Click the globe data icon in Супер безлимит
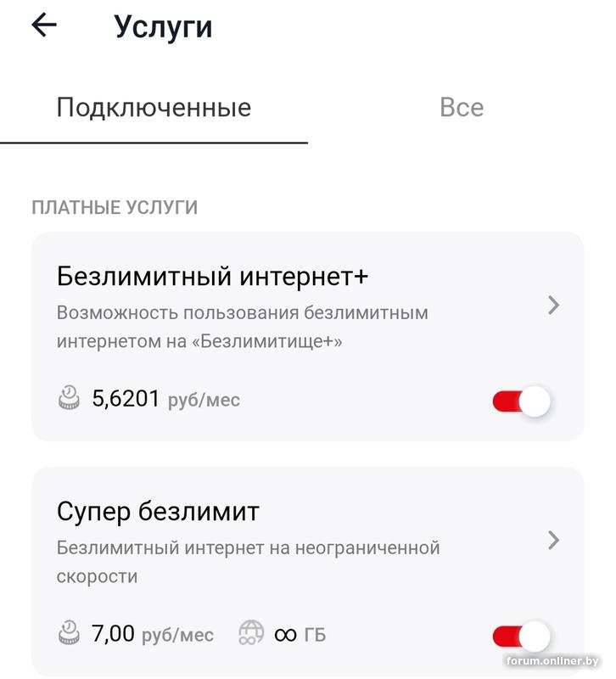The width and height of the screenshot is (616, 679). [251, 633]
